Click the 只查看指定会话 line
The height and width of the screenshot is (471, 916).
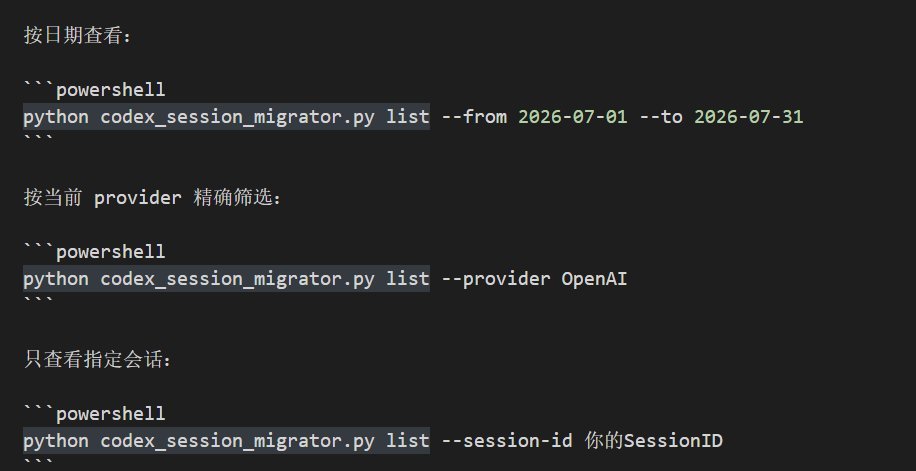point(98,359)
